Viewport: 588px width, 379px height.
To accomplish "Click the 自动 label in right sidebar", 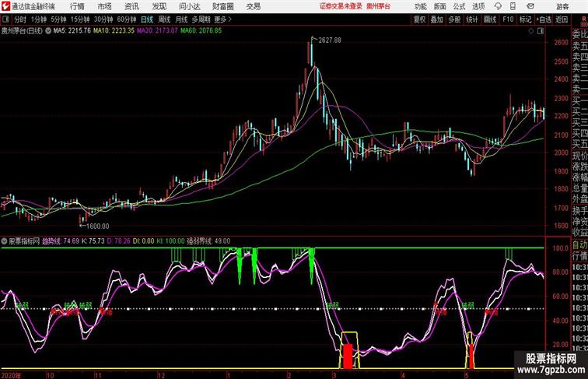I will (579, 245).
